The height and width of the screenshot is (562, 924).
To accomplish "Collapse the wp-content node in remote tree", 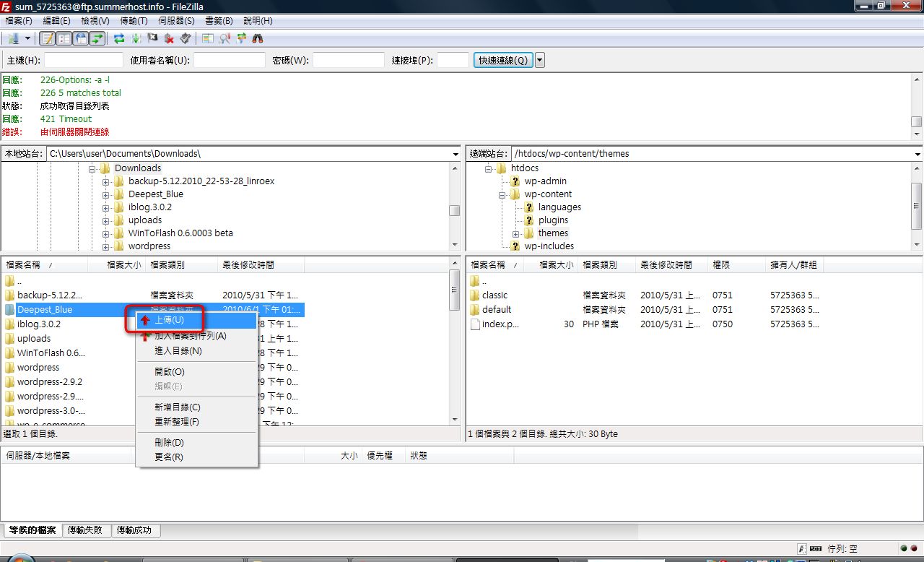I will [502, 194].
